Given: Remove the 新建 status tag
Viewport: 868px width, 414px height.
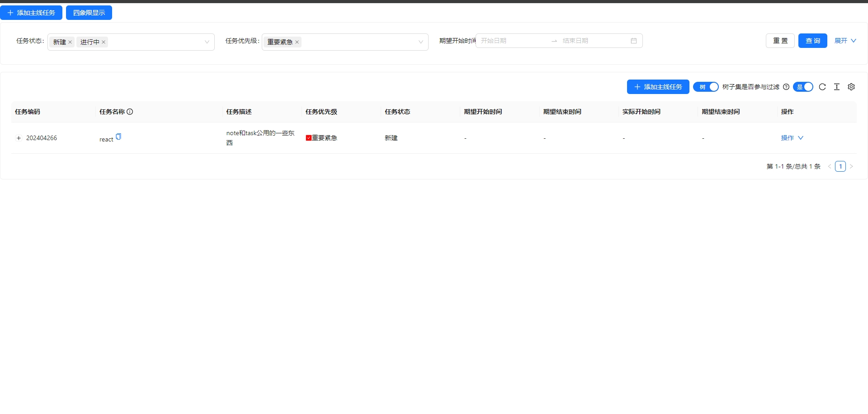Looking at the screenshot, I should coord(70,42).
